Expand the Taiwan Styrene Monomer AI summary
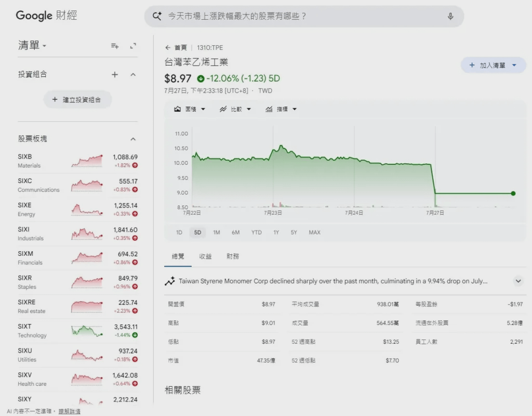 (x=518, y=281)
